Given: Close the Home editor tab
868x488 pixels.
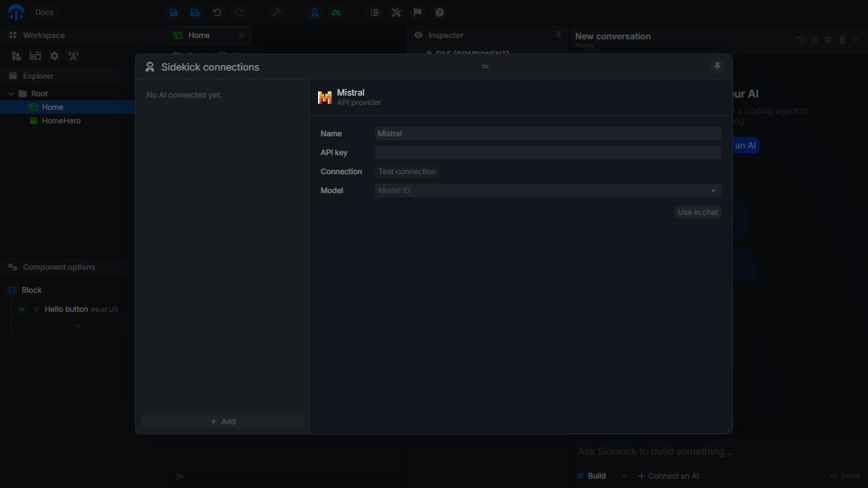Looking at the screenshot, I should coord(241,35).
